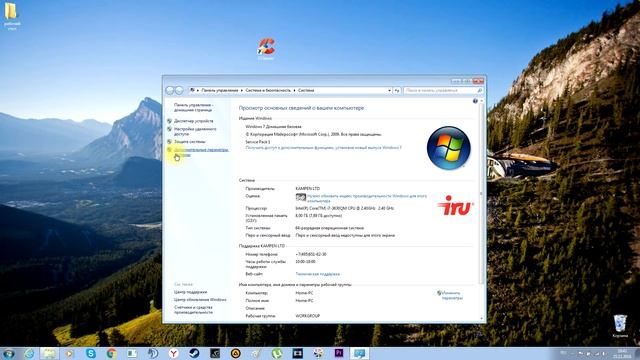Click the address bar refresh button
This screenshot has width=640, height=360.
[397, 90]
